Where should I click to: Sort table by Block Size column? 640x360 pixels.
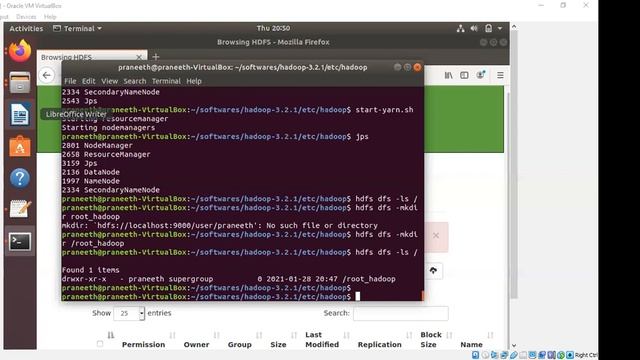click(431, 340)
